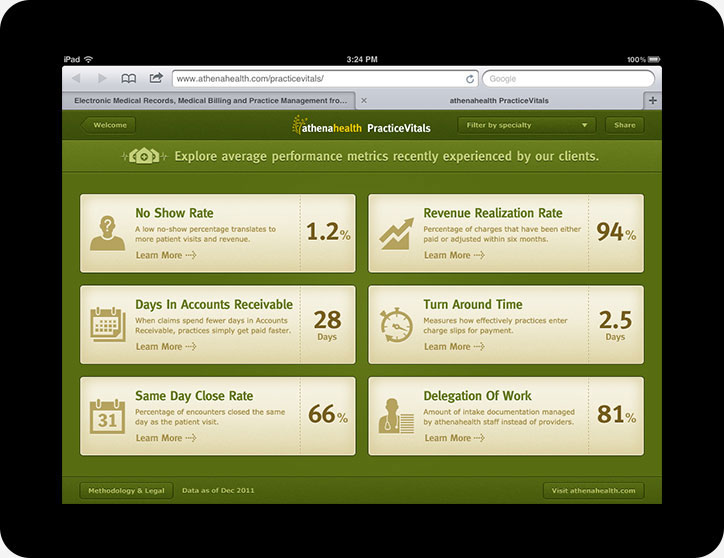The image size is (724, 558).
Task: Select the athenahealth PracticeVitals tab
Action: point(499,100)
